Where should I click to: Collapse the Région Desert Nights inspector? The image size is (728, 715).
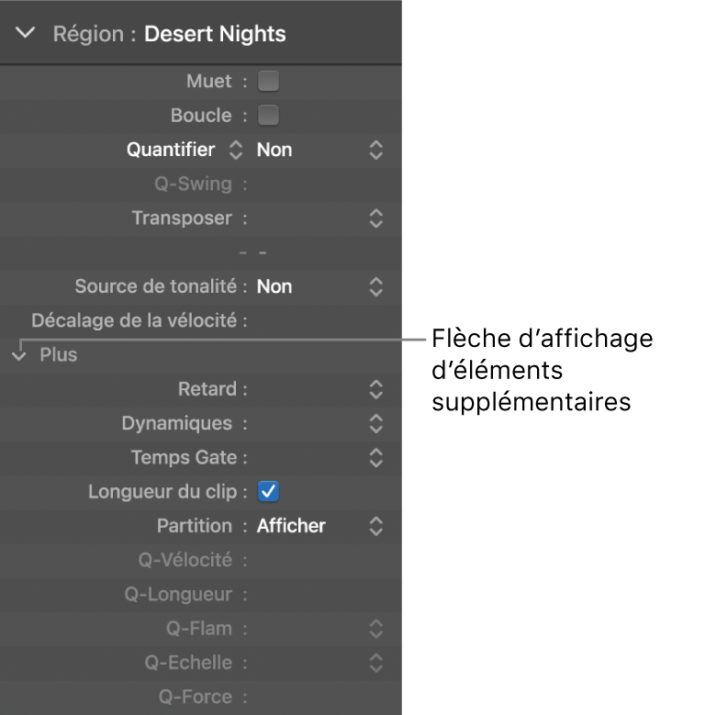pos(26,34)
